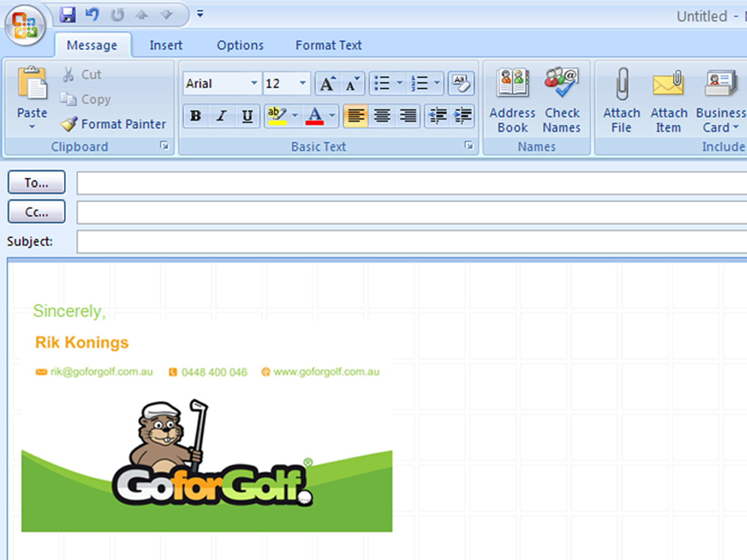This screenshot has height=560, width=747.
Task: Switch to the Insert tab
Action: coord(166,45)
